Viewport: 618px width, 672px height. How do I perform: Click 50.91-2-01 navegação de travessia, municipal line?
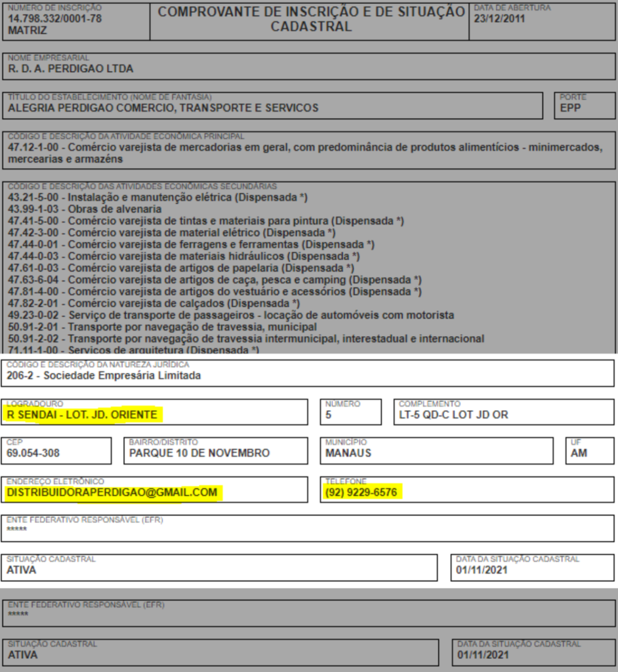pyautogui.click(x=163, y=327)
